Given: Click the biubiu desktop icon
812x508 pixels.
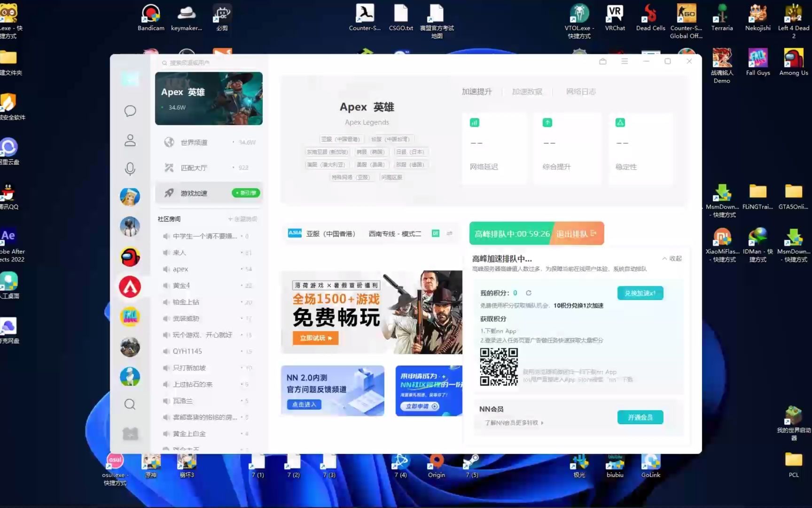Looking at the screenshot, I should coord(615,465).
